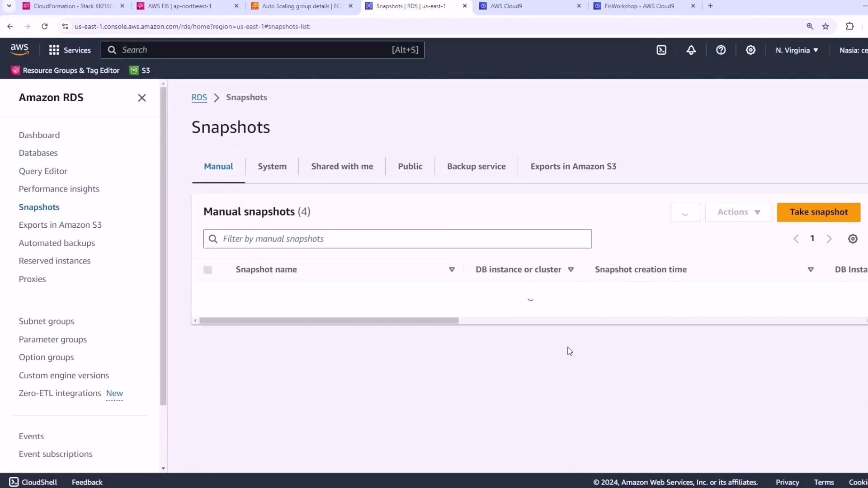Viewport: 868px width, 488px height.
Task: Click the S3 shortcut icon in favorites bar
Action: [x=134, y=70]
